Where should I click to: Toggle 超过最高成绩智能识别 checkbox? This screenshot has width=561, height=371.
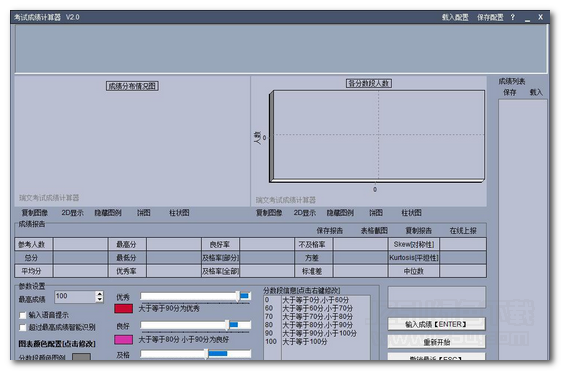click(x=23, y=327)
